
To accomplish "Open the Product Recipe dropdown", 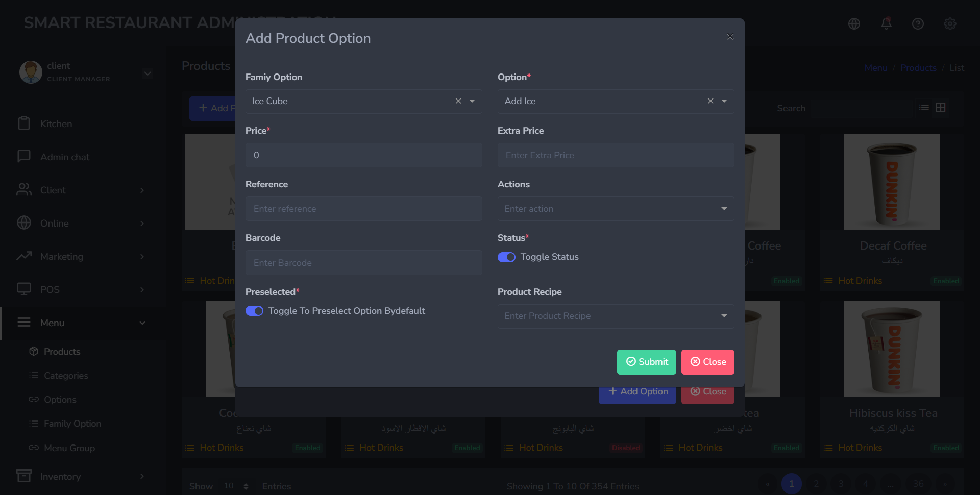I will click(x=616, y=316).
